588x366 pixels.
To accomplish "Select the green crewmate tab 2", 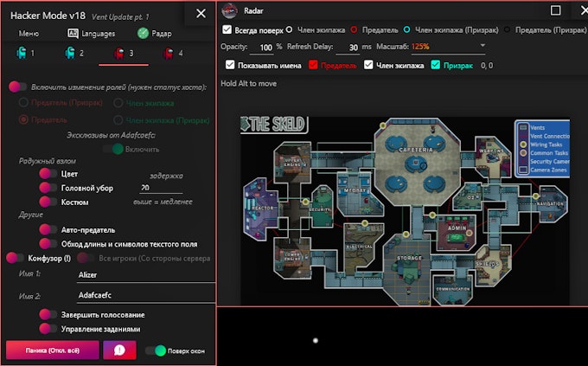I will [74, 54].
